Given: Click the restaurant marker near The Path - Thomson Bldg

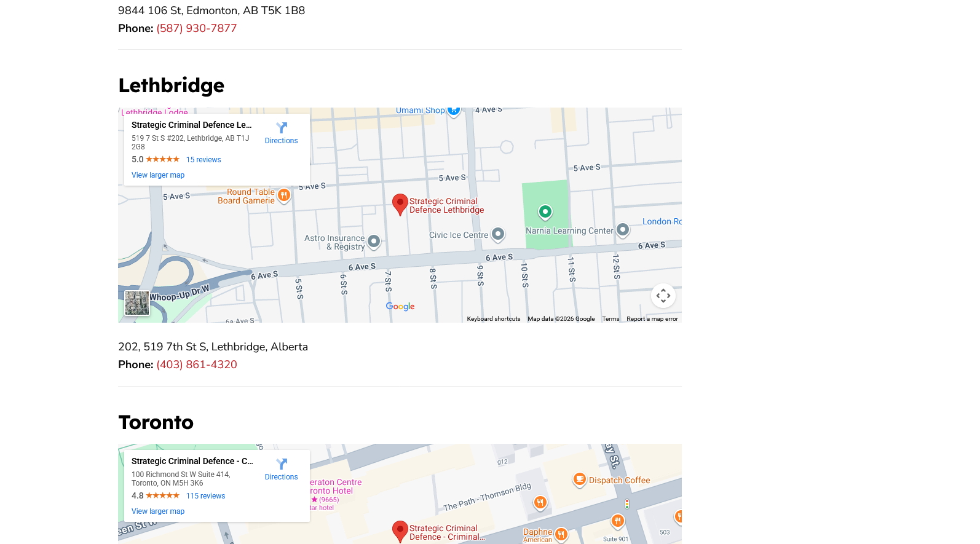Looking at the screenshot, I should tap(540, 503).
